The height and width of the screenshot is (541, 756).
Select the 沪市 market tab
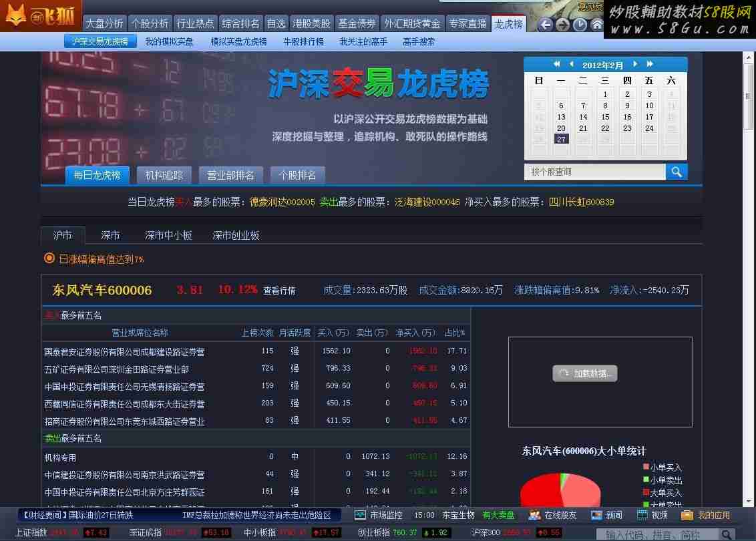63,235
